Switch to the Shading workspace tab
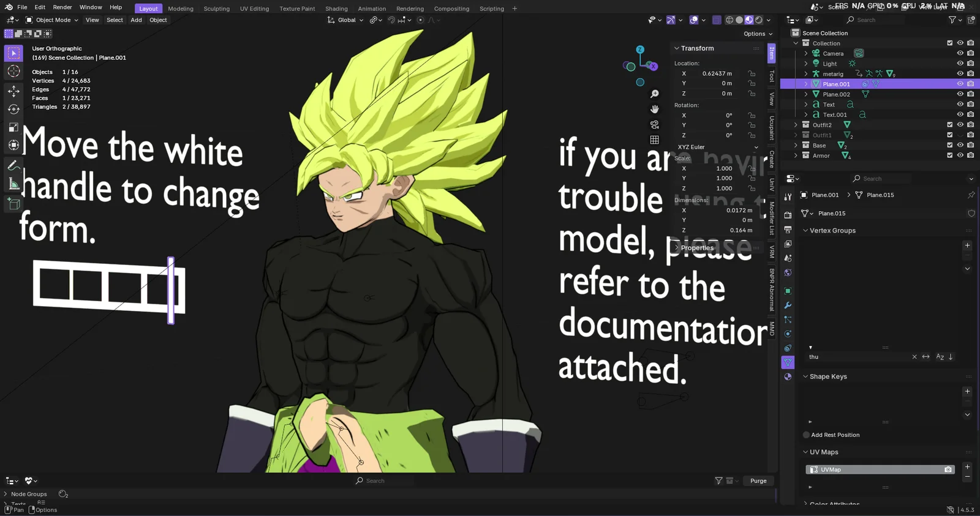The height and width of the screenshot is (516, 980). click(336, 9)
